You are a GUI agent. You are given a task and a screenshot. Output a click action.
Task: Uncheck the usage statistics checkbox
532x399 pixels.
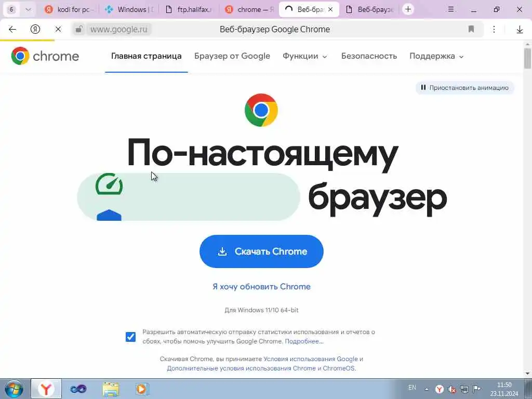click(x=130, y=337)
